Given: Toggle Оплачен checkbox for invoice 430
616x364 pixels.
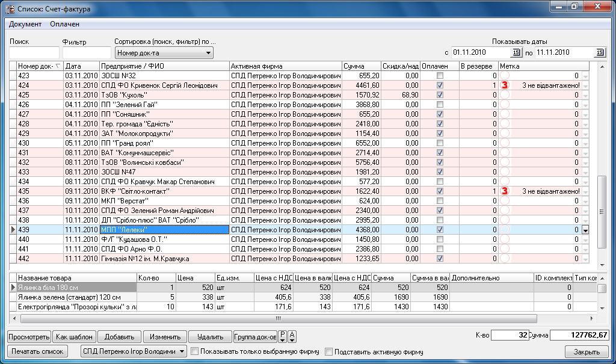Looking at the screenshot, I should coord(440,143).
